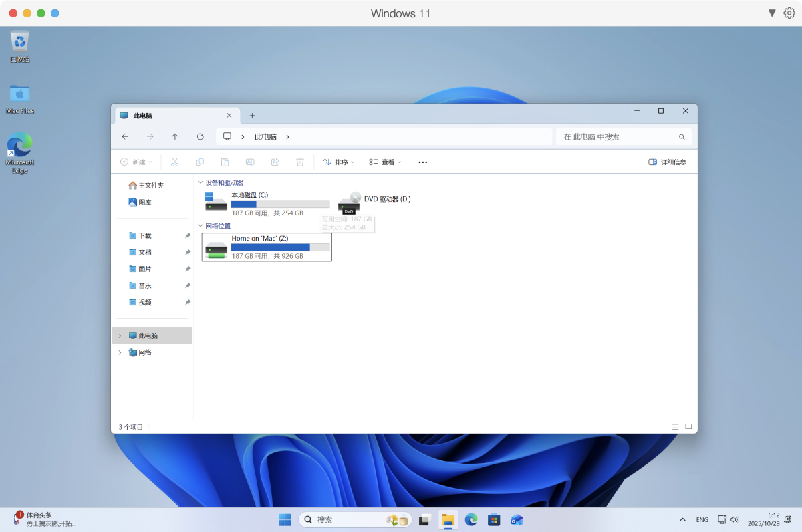Toggle the 详细信息 details pane

pyautogui.click(x=667, y=162)
